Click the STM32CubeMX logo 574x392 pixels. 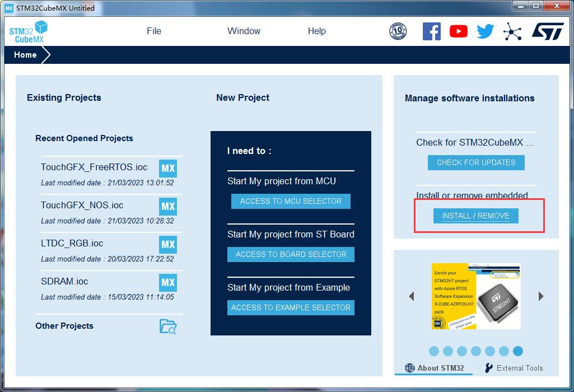pyautogui.click(x=28, y=32)
